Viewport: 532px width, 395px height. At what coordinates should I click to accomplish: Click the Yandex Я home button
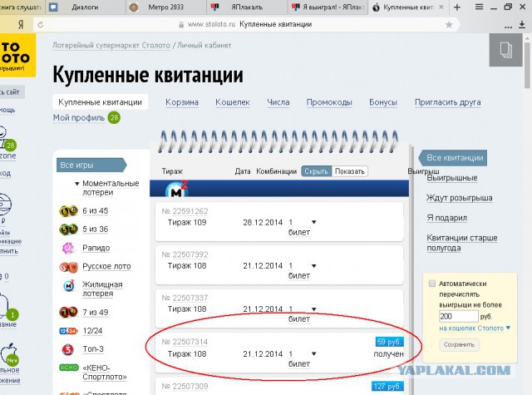click(21, 24)
